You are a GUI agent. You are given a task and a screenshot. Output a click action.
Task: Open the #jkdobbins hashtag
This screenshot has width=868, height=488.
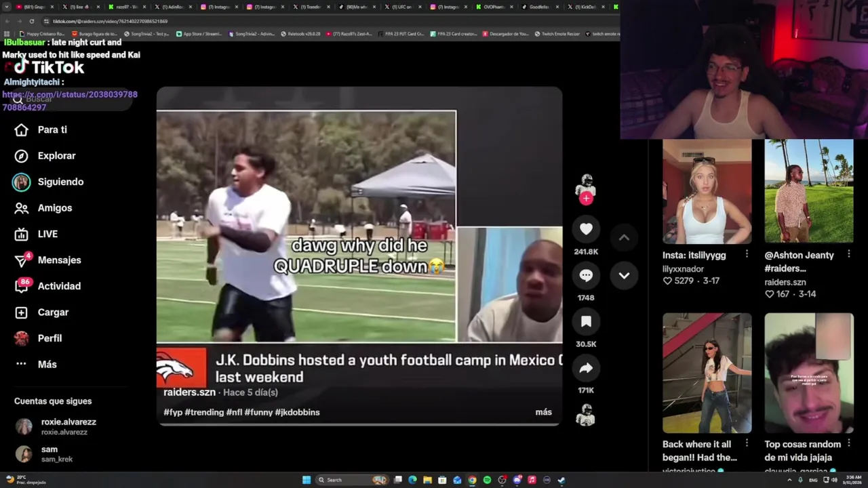coord(297,412)
